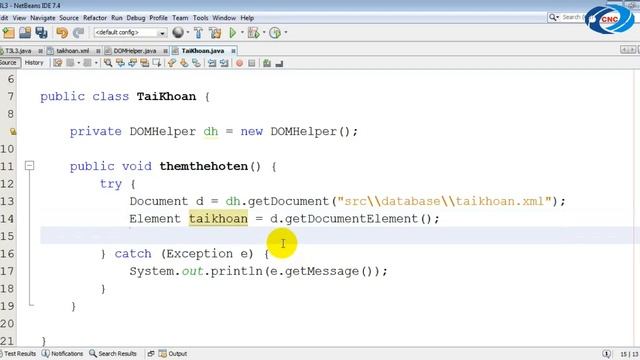Open the Help menu
Viewport: 640px width, 360px height.
tap(247, 18)
